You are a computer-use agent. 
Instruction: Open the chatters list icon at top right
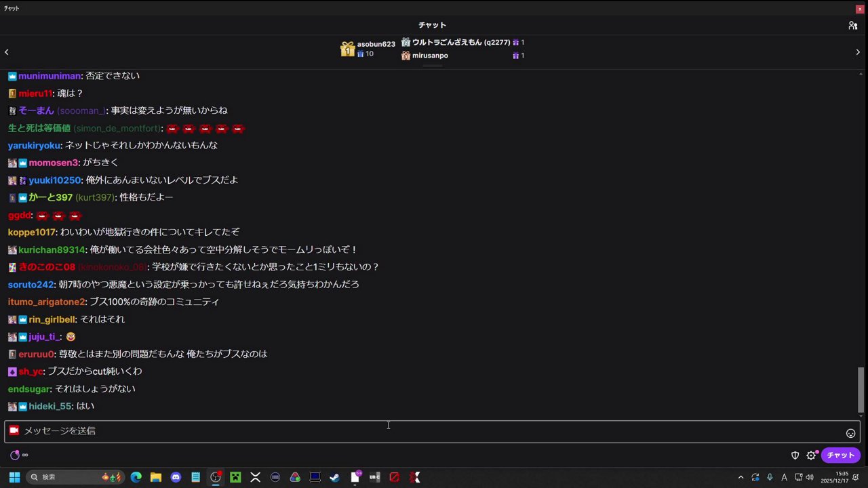coord(853,25)
